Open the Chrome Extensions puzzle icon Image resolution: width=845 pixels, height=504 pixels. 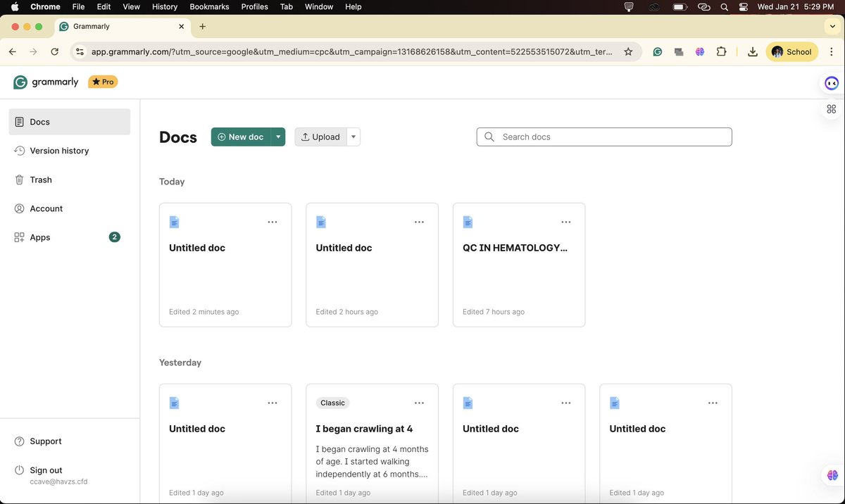[721, 51]
